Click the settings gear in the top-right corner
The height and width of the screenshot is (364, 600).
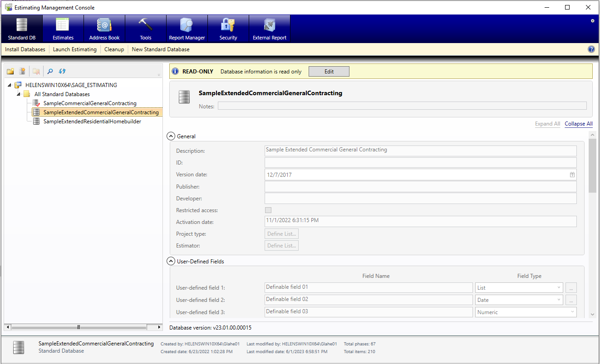coord(592,21)
